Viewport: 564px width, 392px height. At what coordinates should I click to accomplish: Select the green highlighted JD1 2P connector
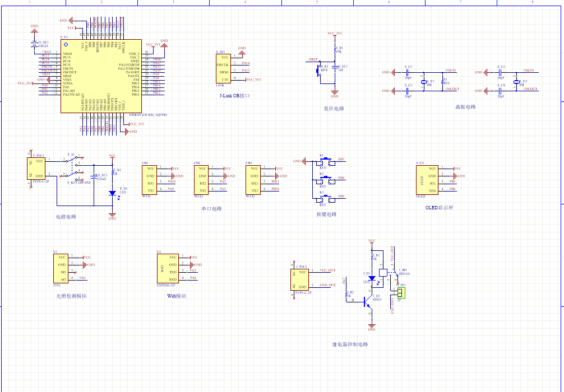[x=400, y=293]
